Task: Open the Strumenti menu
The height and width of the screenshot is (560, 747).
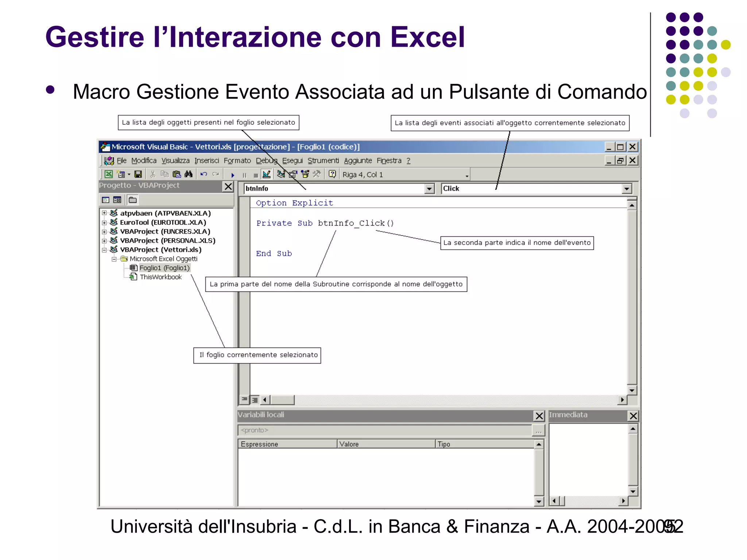Action: 323,160
